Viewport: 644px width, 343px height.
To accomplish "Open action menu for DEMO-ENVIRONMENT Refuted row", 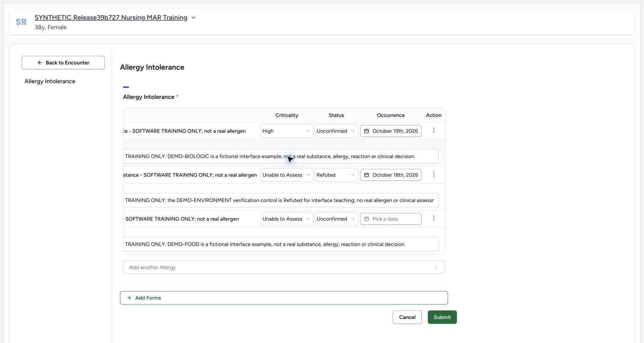I will pyautogui.click(x=433, y=174).
